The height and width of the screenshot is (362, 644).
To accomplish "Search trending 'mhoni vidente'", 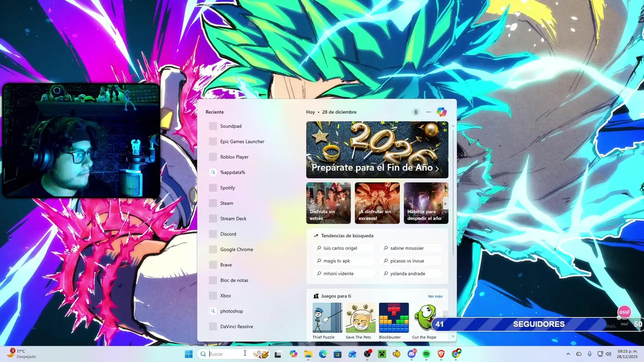I will [344, 274].
